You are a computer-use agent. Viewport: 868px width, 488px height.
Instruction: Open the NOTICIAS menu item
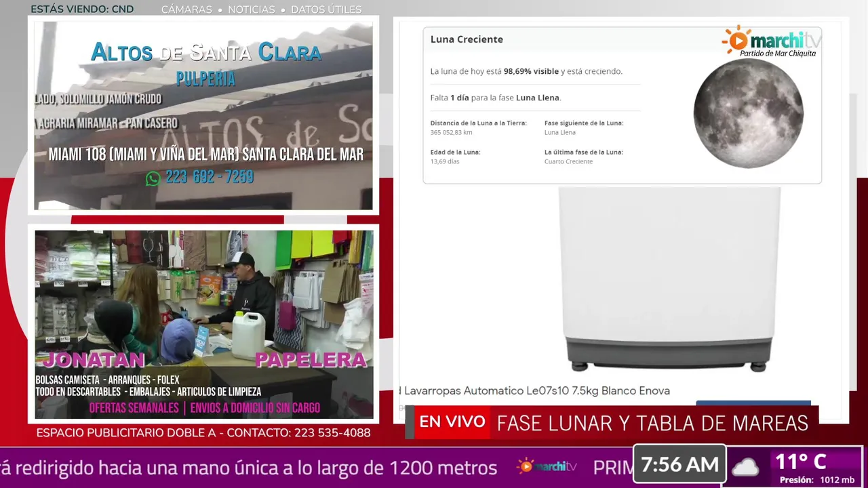click(x=252, y=9)
